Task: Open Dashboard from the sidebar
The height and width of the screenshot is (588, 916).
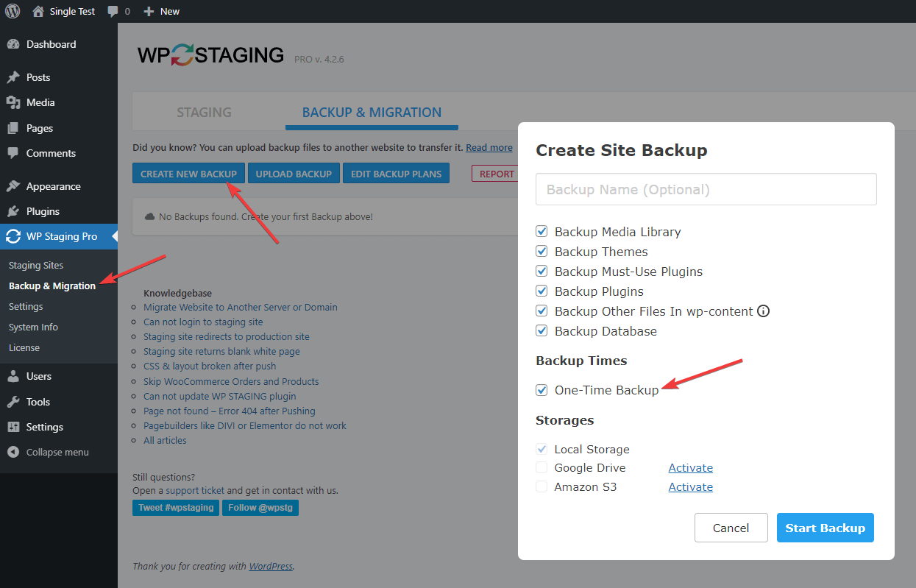Action: (x=51, y=44)
